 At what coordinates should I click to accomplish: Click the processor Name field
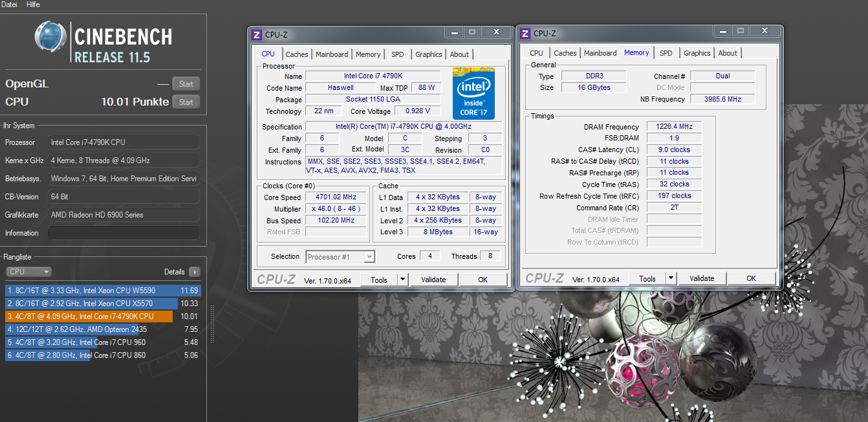[x=373, y=76]
